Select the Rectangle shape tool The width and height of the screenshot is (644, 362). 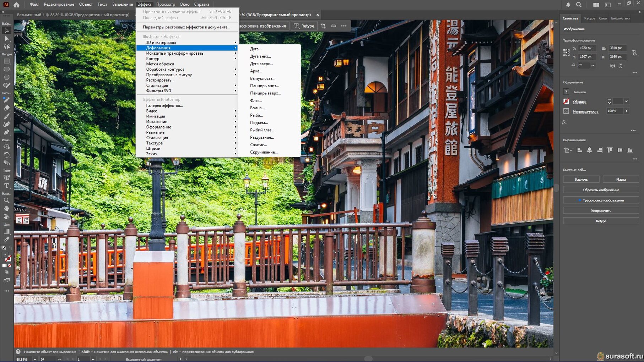[x=6, y=61]
